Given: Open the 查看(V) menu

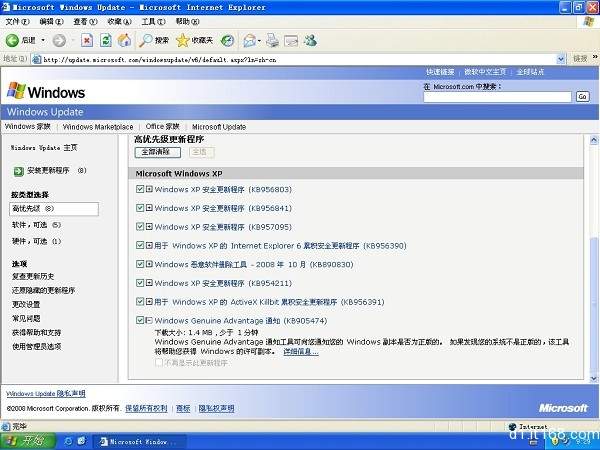Looking at the screenshot, I should coord(85,22).
